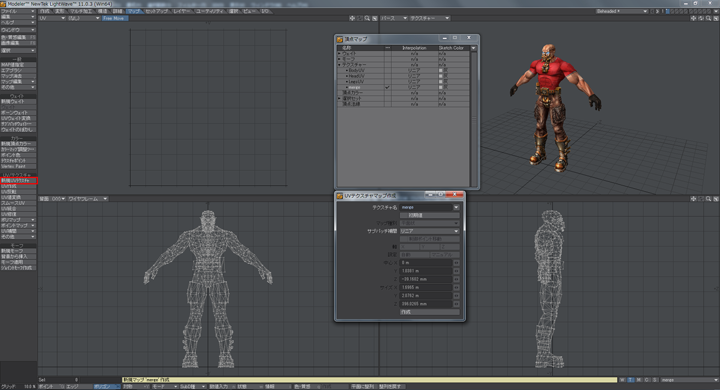Click the maximize-view icon of the UV viewport
This screenshot has width=720, height=390.
click(375, 18)
